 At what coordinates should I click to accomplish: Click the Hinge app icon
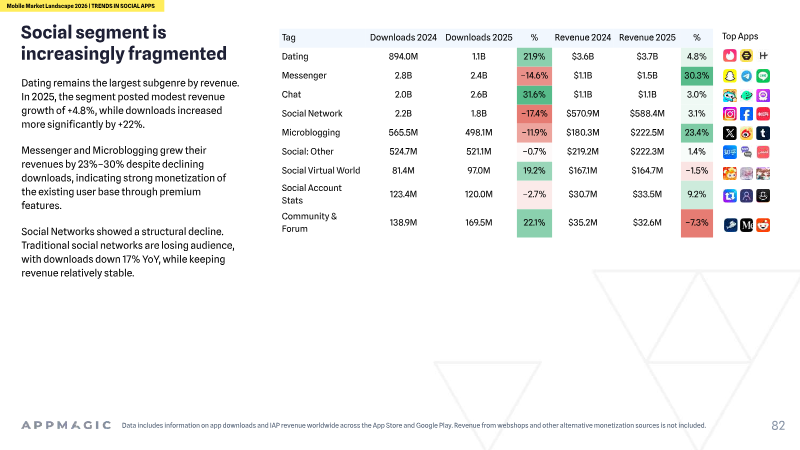[x=763, y=56]
